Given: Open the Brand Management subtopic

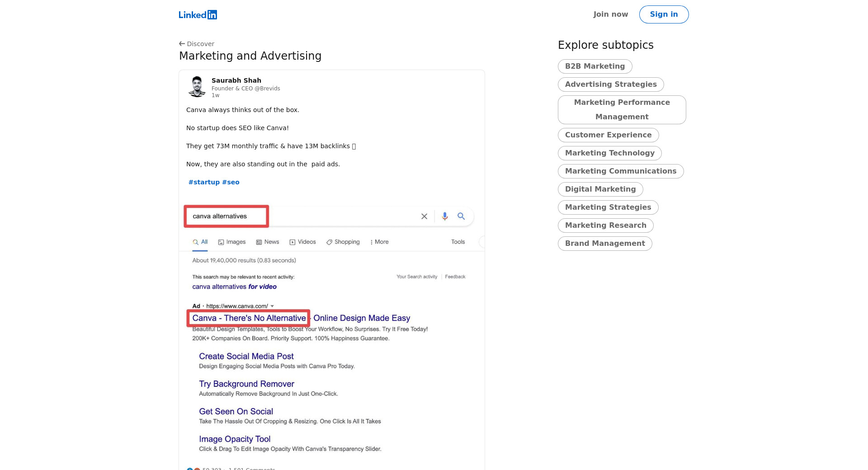Looking at the screenshot, I should click(604, 244).
